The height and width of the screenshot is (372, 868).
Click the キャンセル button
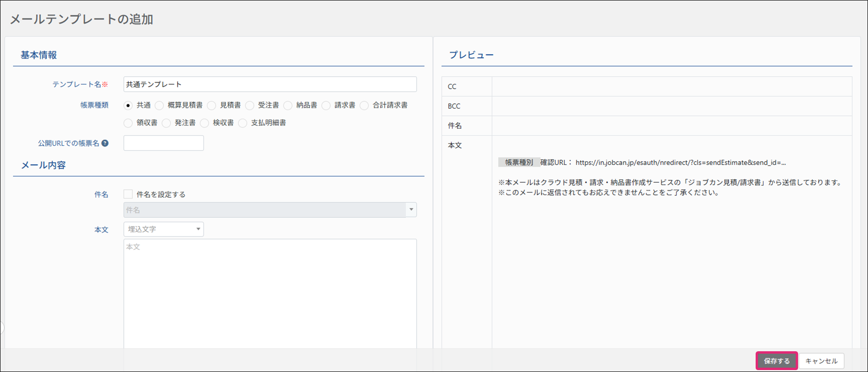click(x=821, y=361)
